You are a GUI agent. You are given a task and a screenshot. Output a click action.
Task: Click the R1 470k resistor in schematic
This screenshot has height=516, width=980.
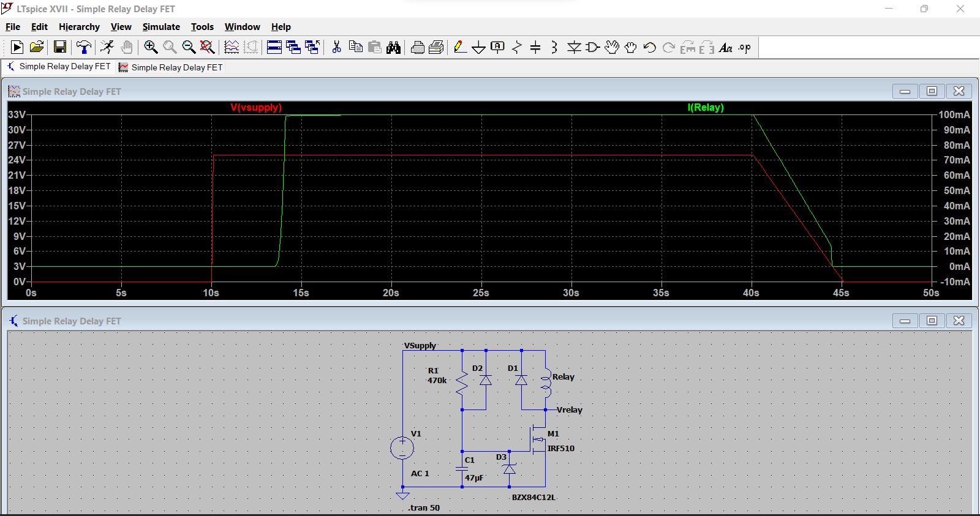(x=462, y=383)
